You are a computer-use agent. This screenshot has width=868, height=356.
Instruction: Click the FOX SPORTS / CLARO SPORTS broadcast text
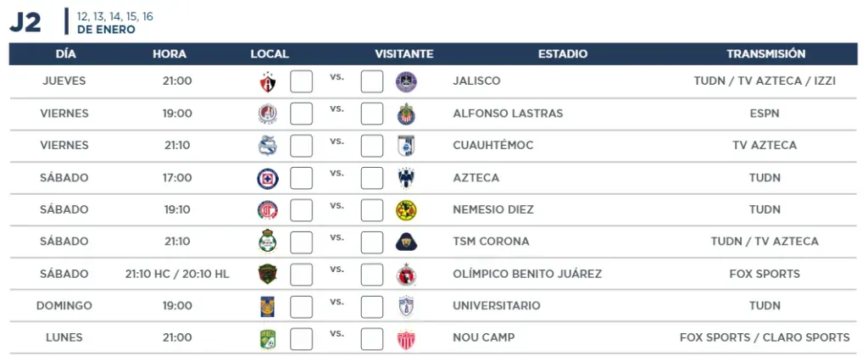[x=765, y=337]
